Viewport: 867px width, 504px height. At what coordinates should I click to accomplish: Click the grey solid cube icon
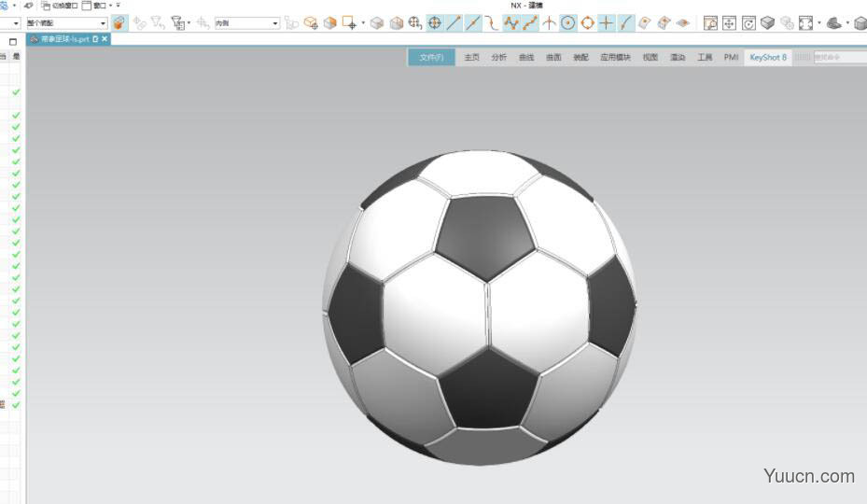click(377, 23)
